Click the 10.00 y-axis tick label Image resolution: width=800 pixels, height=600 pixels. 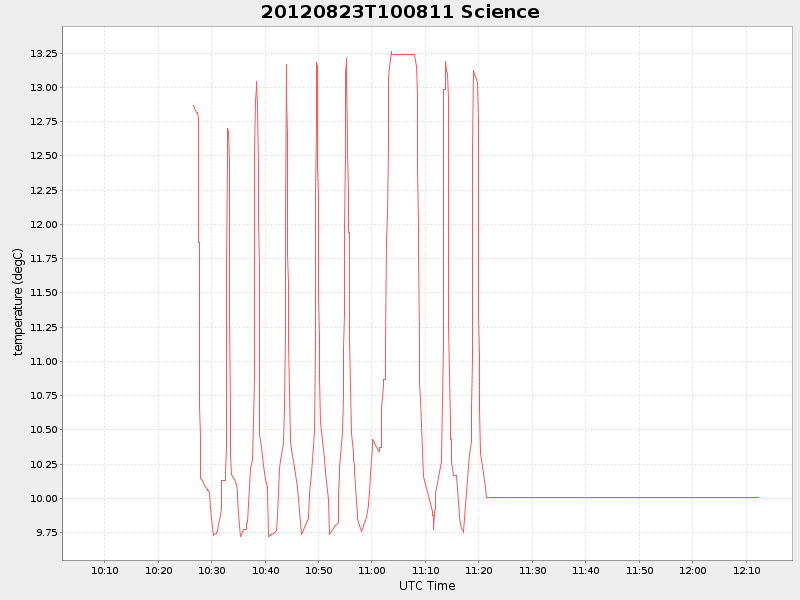(43, 498)
